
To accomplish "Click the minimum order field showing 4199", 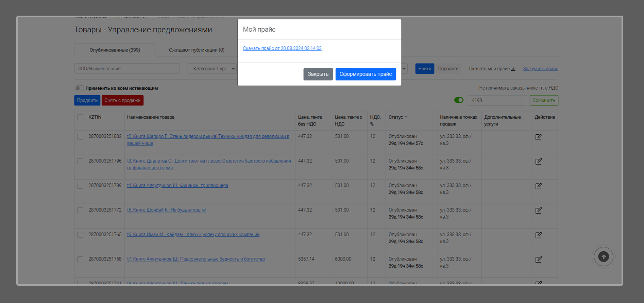I will (x=497, y=100).
